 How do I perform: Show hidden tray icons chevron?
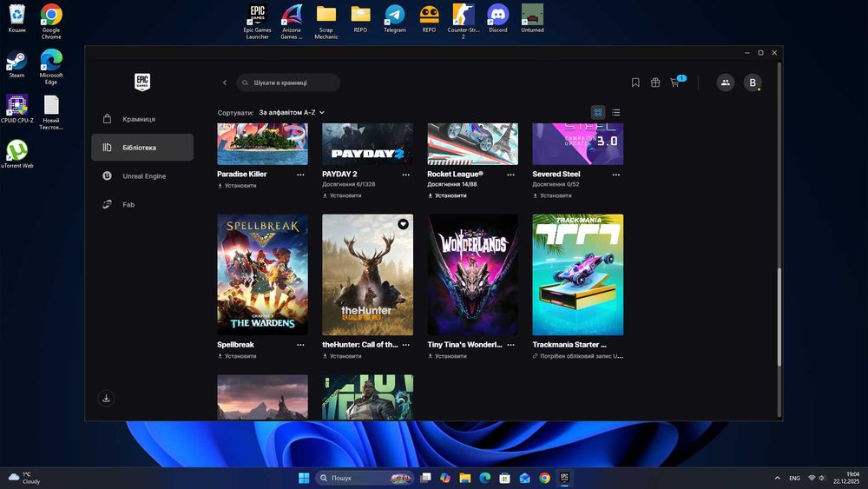point(777,478)
